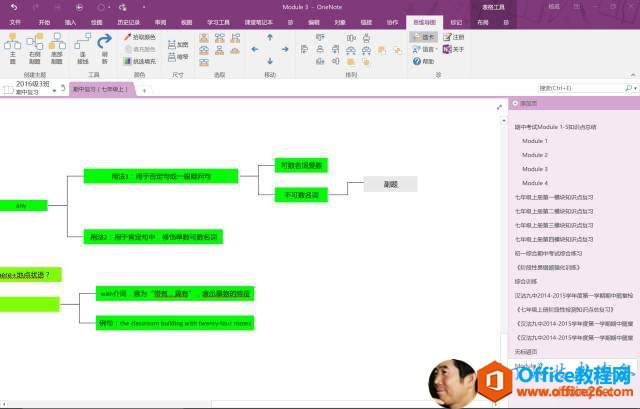Click the second top-row icon in the 选取 group
Image resolution: width=640 pixels, height=409 pixels.
[x=220, y=38]
